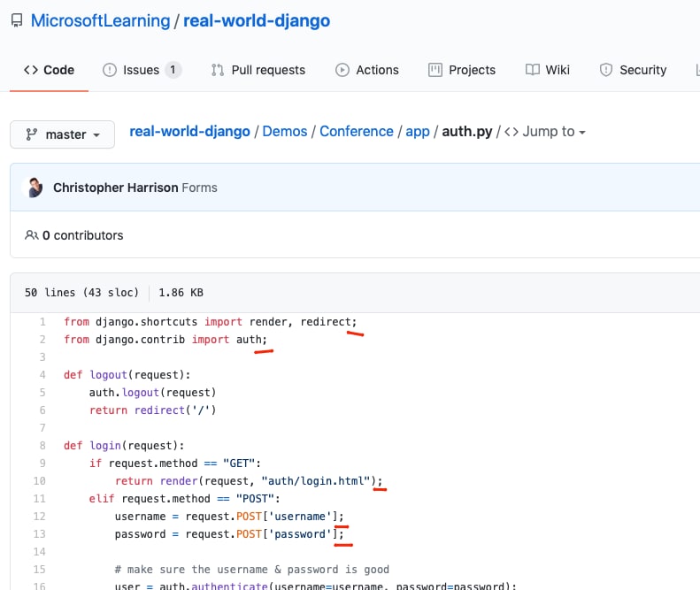This screenshot has height=590, width=700.
Task: Click the 0 contributors text
Action: tap(83, 235)
